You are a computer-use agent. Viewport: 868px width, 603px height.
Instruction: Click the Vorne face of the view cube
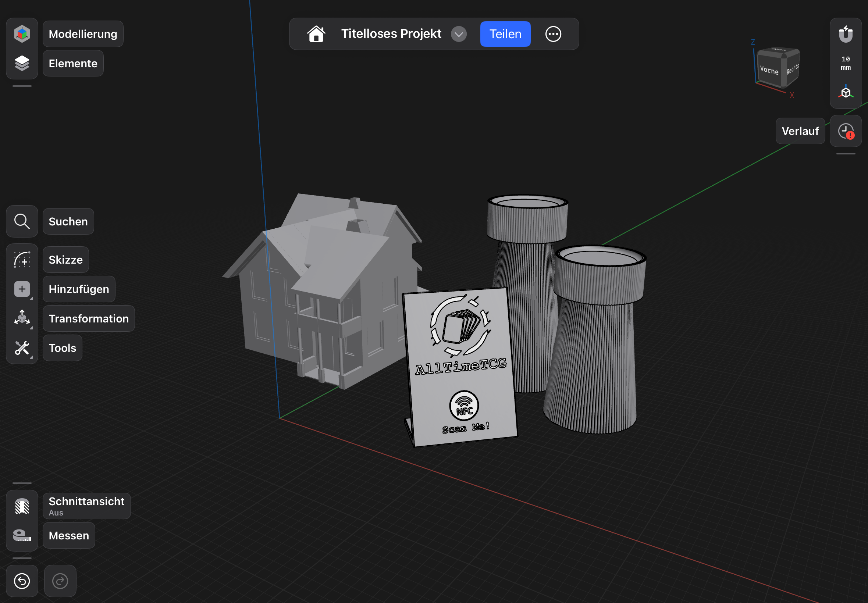(x=769, y=70)
